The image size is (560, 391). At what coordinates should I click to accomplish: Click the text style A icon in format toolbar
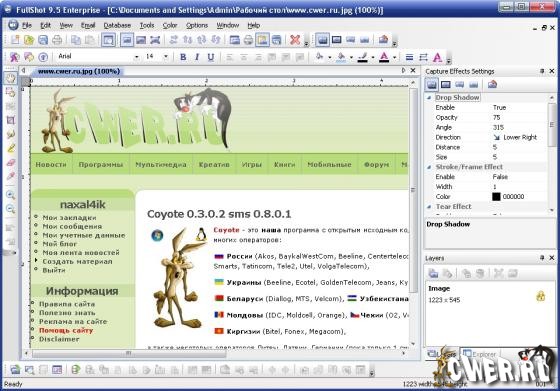pyautogui.click(x=438, y=57)
